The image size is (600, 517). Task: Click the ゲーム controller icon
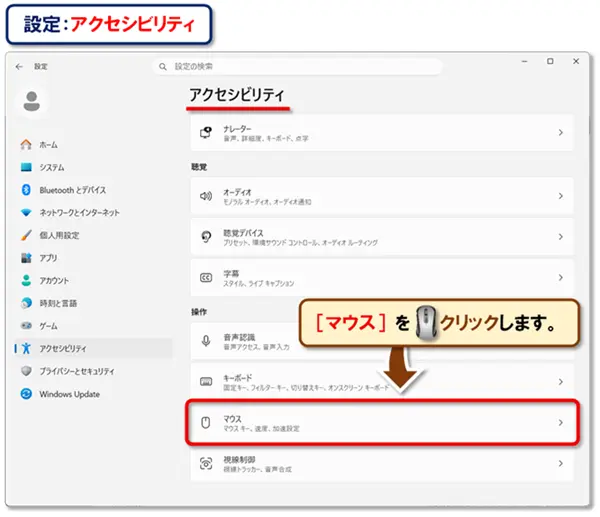tap(26, 326)
